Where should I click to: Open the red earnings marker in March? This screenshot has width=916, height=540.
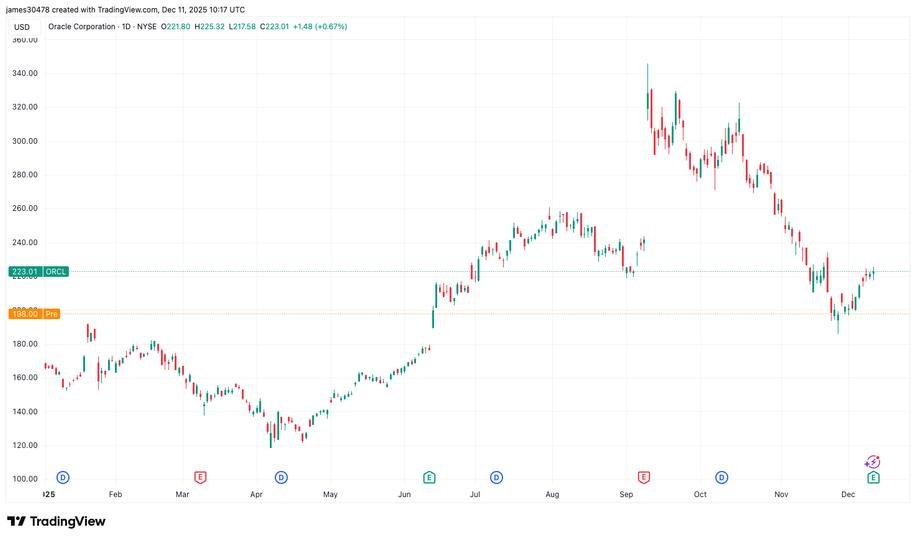coord(200,478)
